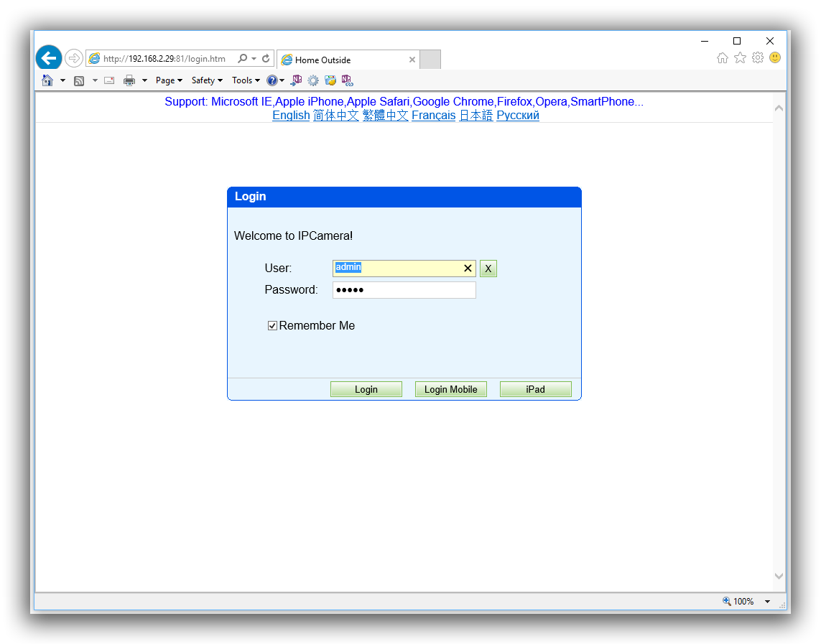
Task: Expand the Print options dropdown arrow
Action: click(144, 80)
